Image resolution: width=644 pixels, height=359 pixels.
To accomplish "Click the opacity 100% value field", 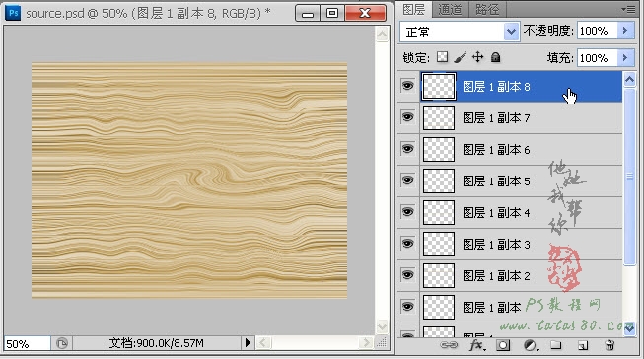I will point(598,31).
